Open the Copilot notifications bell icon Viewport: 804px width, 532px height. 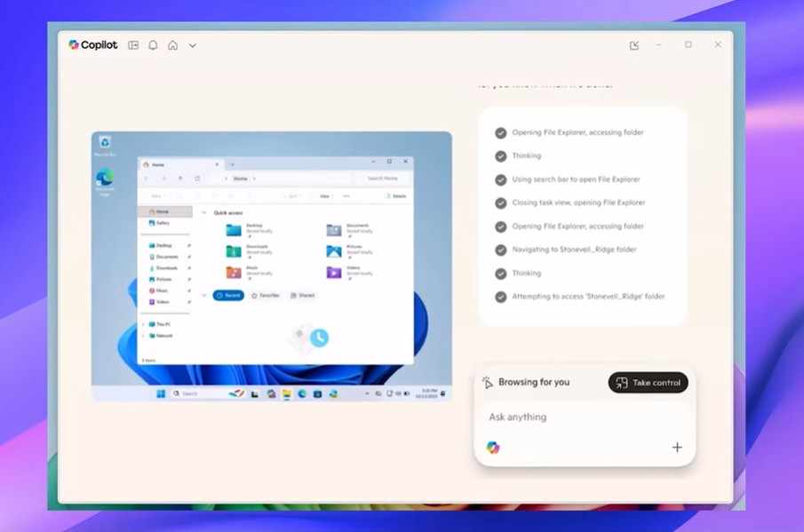(153, 44)
